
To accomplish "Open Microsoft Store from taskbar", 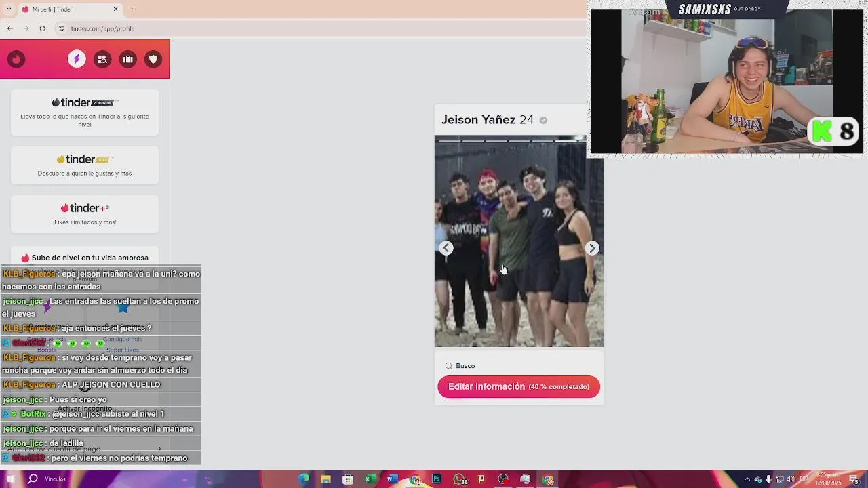I will click(348, 479).
